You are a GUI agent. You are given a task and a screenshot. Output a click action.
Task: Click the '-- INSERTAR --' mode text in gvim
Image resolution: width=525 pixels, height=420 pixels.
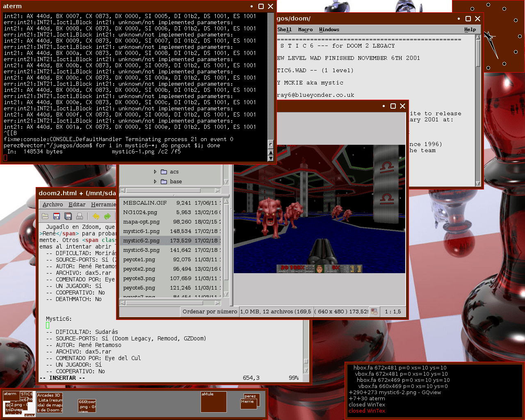pyautogui.click(x=62, y=378)
